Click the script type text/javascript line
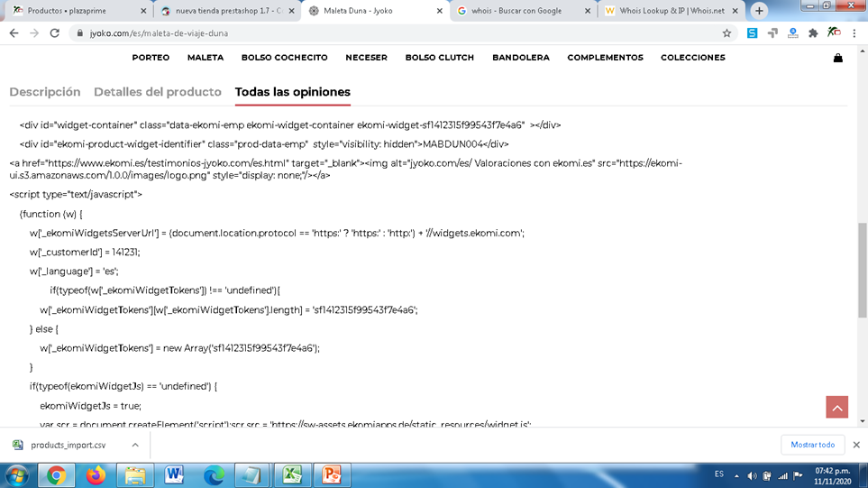The width and height of the screenshot is (868, 488). tap(76, 195)
